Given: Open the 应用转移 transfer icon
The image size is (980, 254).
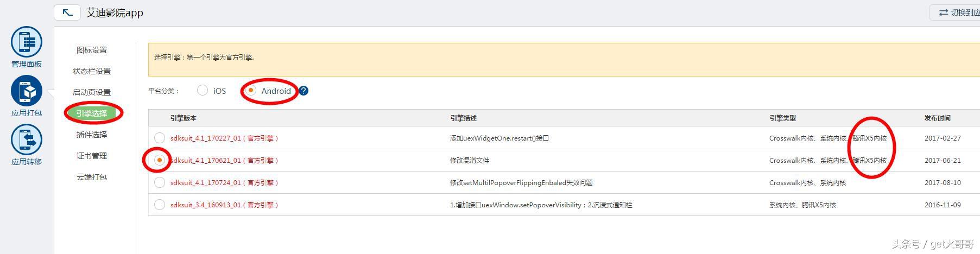Looking at the screenshot, I should 27,139.
